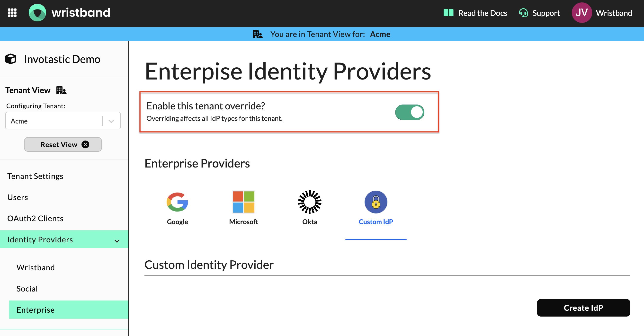Click the chevron arrow in Acme dropdown

[x=111, y=121]
